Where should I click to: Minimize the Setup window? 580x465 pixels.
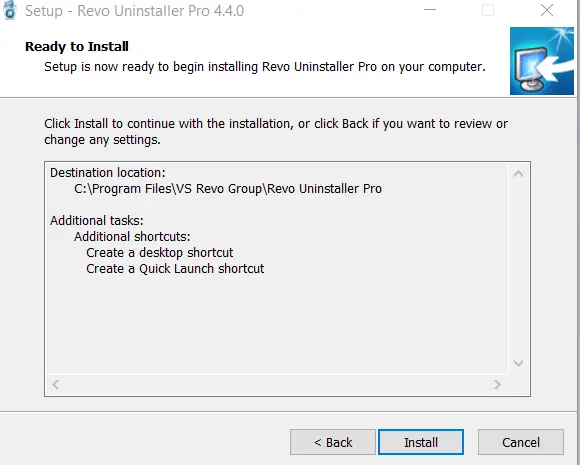click(x=430, y=10)
